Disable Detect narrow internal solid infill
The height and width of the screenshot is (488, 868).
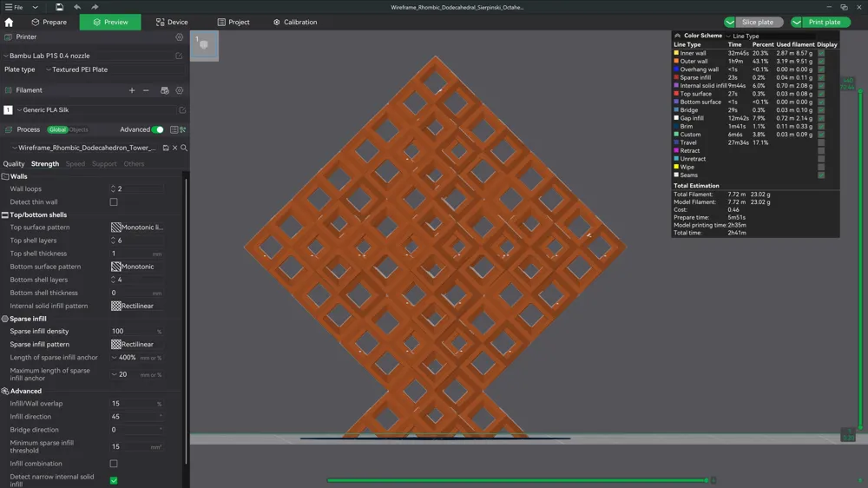[x=114, y=480]
